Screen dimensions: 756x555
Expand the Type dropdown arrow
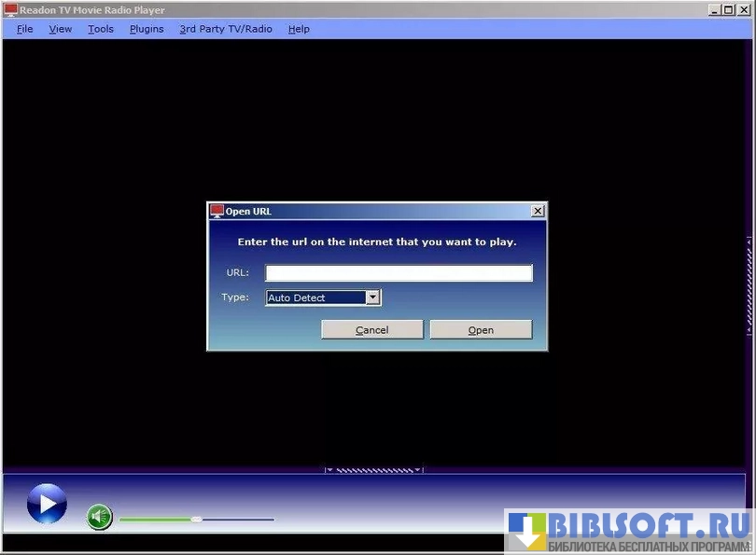(372, 298)
